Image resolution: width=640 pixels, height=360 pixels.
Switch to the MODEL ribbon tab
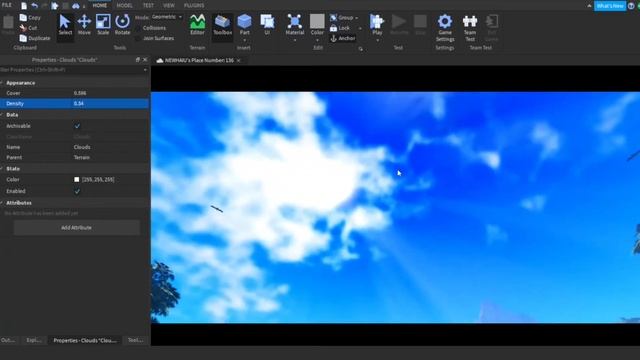pos(124,5)
